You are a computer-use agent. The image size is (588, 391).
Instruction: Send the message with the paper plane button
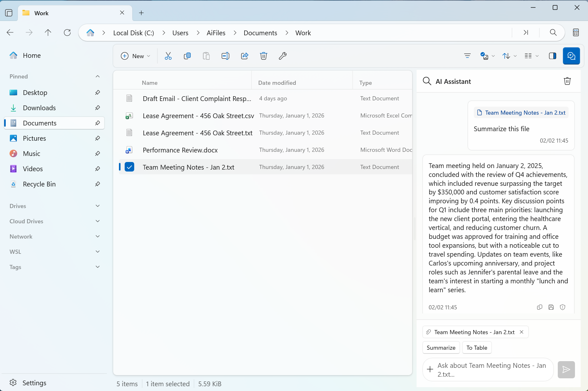point(566,369)
